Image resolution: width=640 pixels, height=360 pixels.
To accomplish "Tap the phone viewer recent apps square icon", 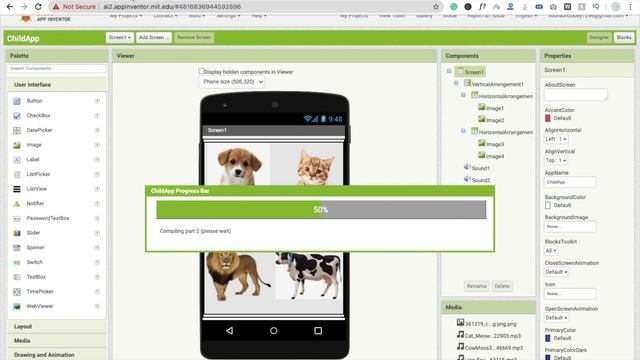I will [x=318, y=331].
